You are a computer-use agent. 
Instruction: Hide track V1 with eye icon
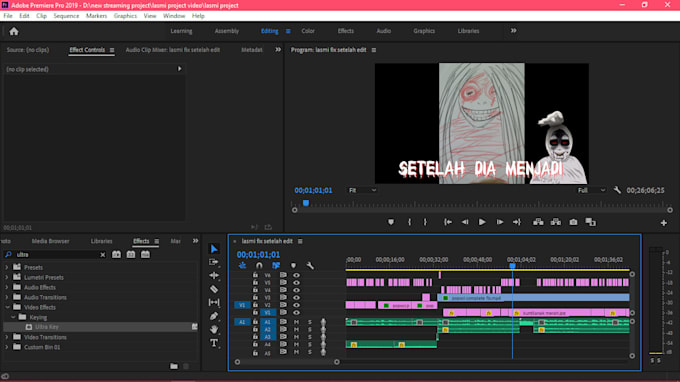pyautogui.click(x=296, y=313)
